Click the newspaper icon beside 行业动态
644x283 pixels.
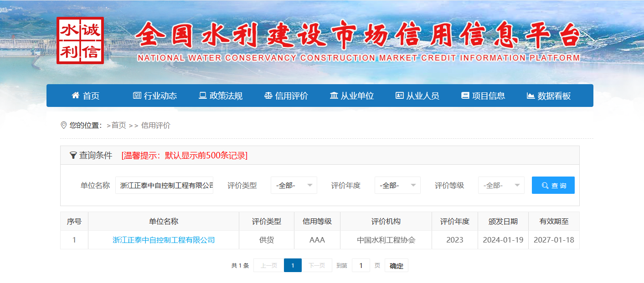click(137, 96)
